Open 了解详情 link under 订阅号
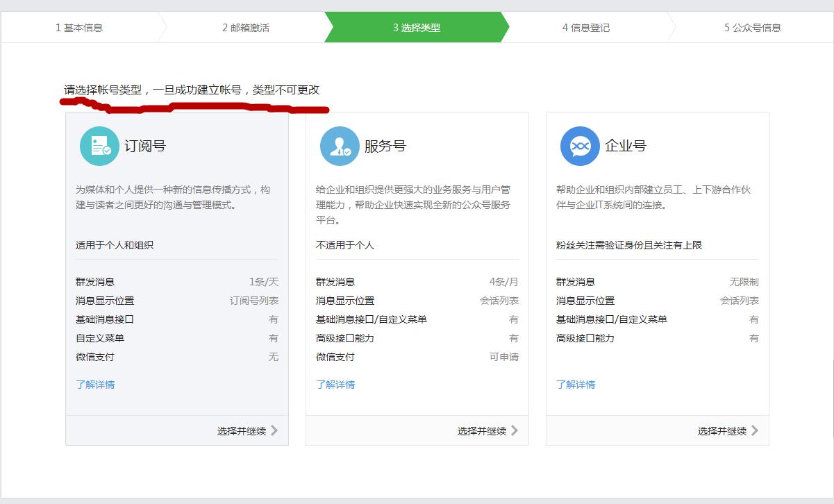 click(x=97, y=384)
